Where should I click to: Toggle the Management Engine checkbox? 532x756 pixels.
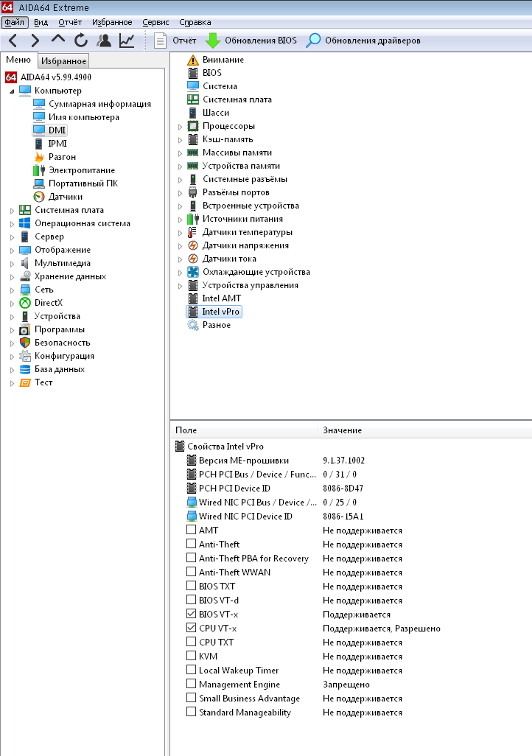tap(191, 683)
